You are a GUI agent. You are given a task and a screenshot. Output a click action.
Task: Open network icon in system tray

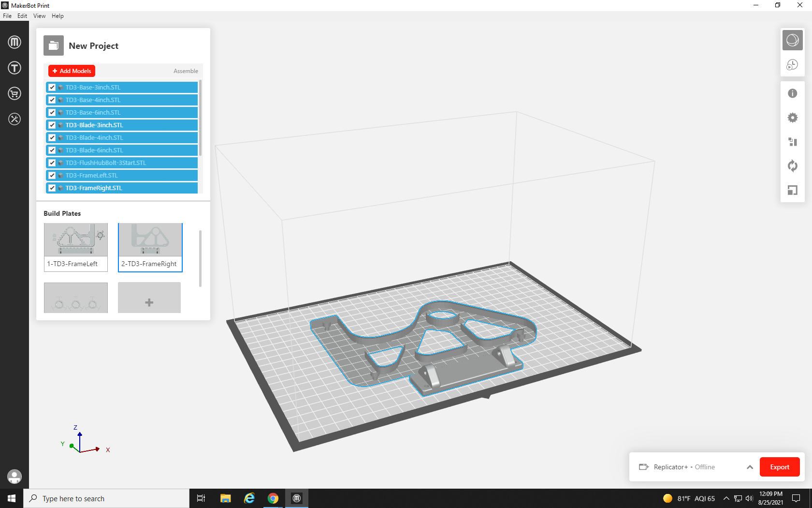click(738, 498)
